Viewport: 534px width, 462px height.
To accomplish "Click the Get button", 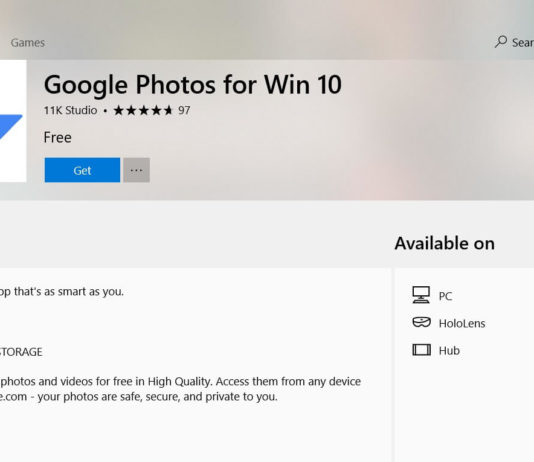I will pyautogui.click(x=82, y=170).
